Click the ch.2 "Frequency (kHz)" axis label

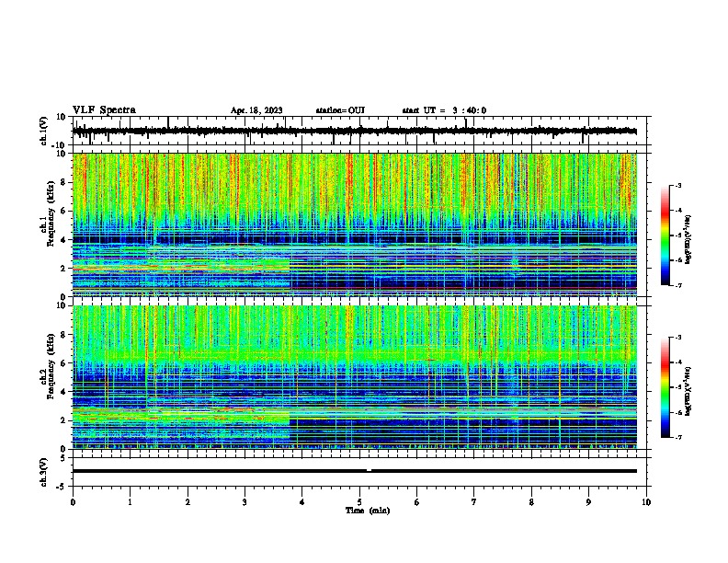pos(51,366)
